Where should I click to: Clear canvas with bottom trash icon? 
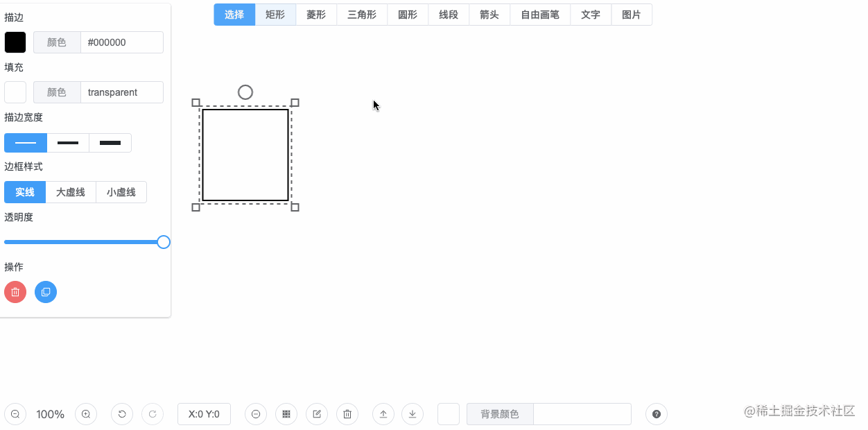pos(347,414)
